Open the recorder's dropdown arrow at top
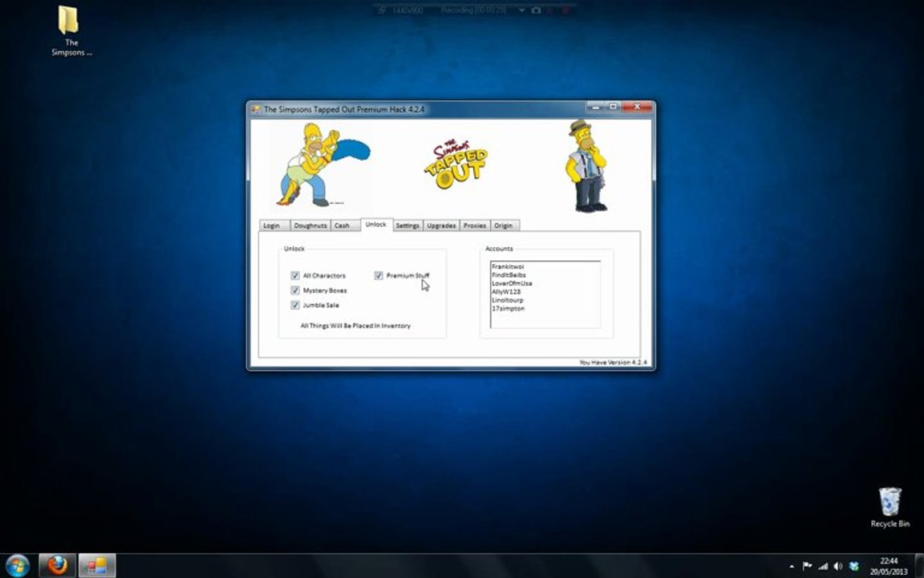The height and width of the screenshot is (578, 924). 521,10
